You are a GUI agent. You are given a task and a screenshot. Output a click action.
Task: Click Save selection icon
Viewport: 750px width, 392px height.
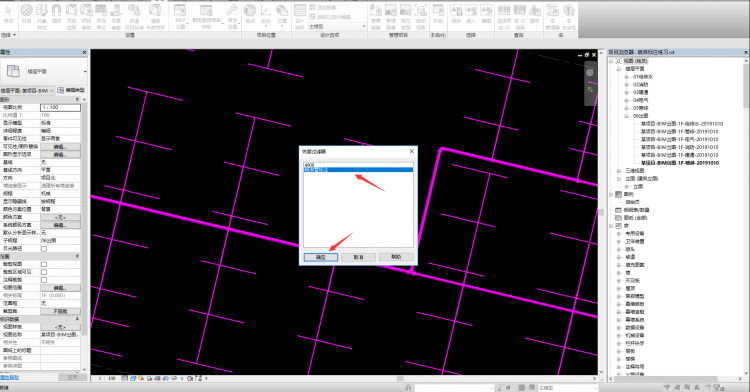[x=456, y=14]
